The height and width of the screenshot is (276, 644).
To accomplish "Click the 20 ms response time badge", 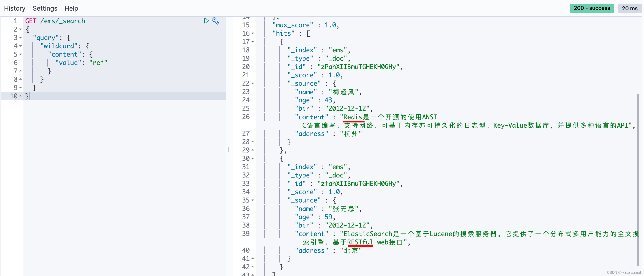I will 630,8.
